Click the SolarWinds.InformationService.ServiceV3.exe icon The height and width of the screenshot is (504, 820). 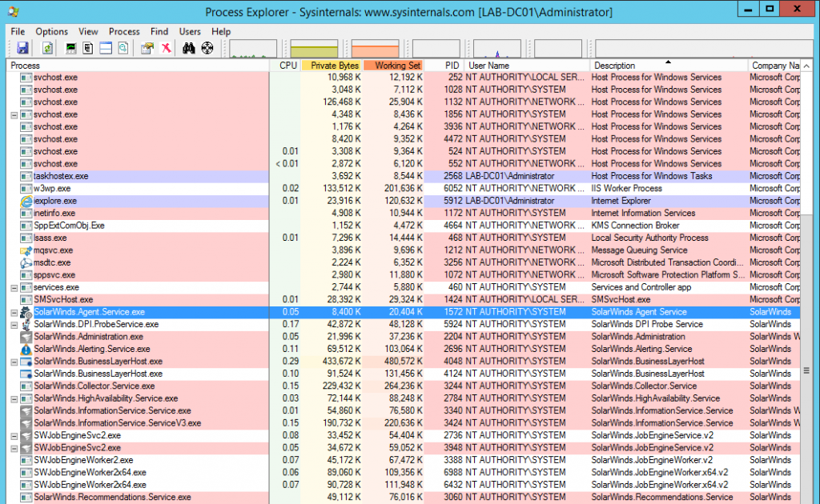26,423
